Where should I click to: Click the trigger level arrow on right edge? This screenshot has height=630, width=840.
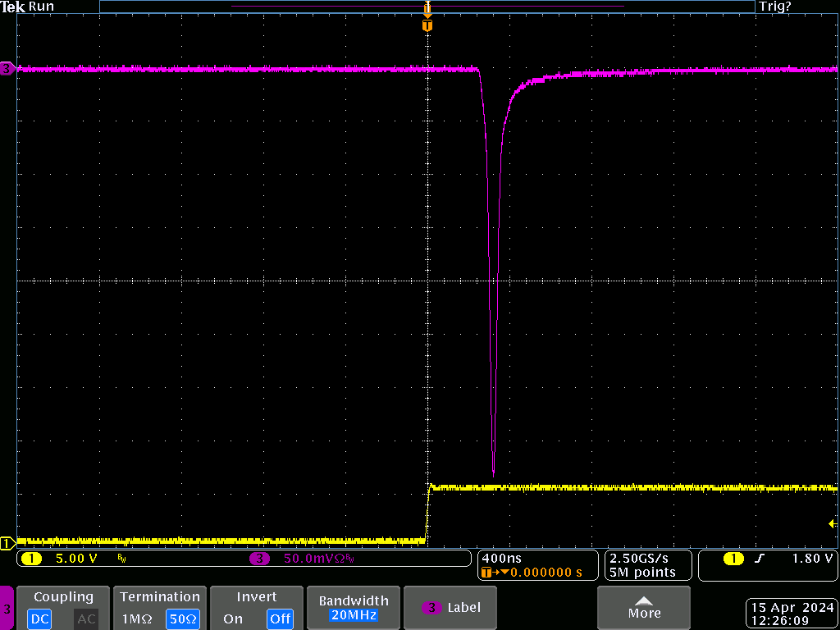(833, 523)
